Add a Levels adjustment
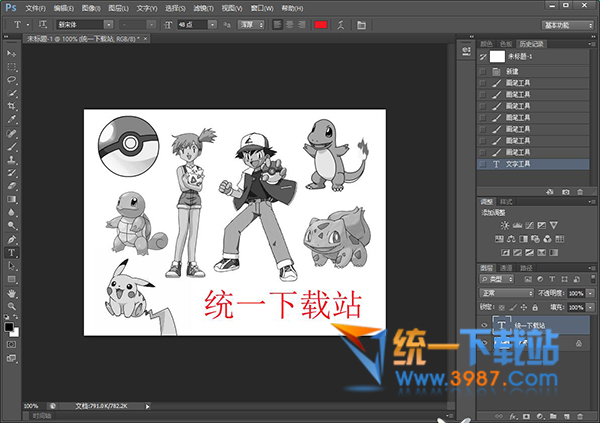 point(517,225)
